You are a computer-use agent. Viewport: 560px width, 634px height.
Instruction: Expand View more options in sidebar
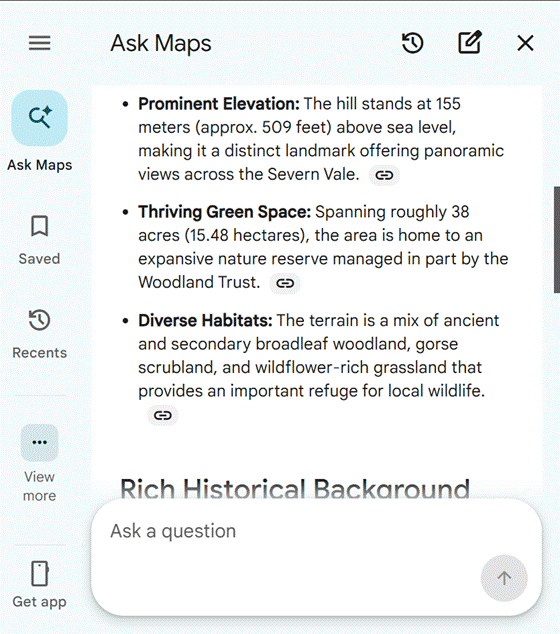pos(40,443)
